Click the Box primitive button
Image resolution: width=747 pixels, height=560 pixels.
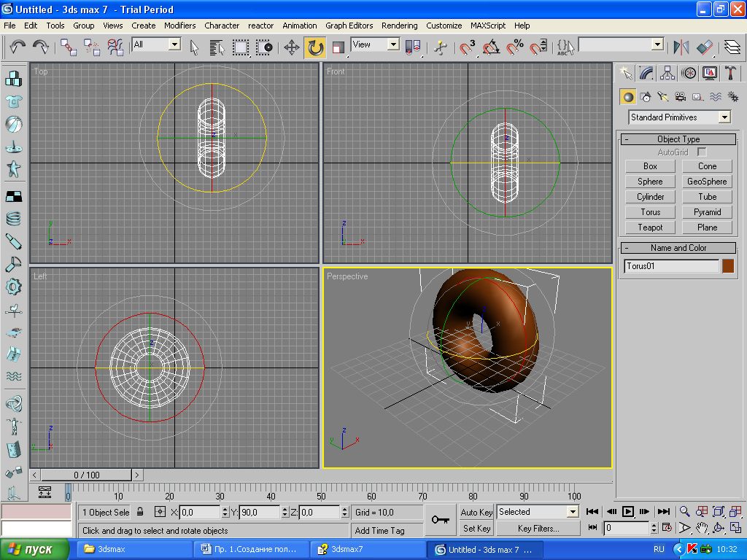650,166
